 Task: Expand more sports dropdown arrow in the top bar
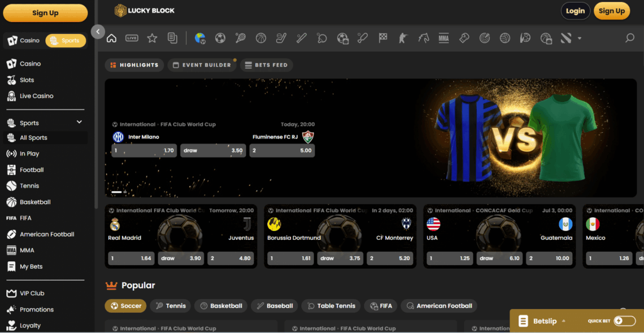point(579,38)
